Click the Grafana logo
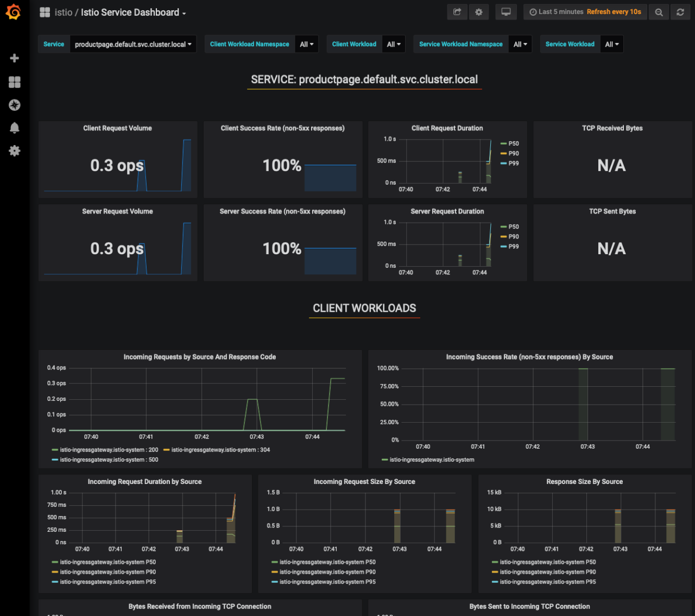Viewport: 695px width, 616px height. click(14, 12)
